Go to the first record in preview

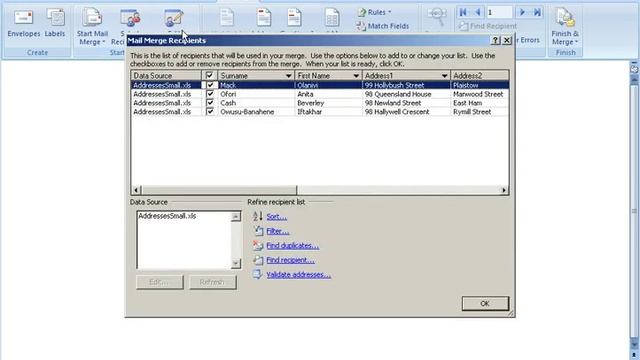[463, 12]
